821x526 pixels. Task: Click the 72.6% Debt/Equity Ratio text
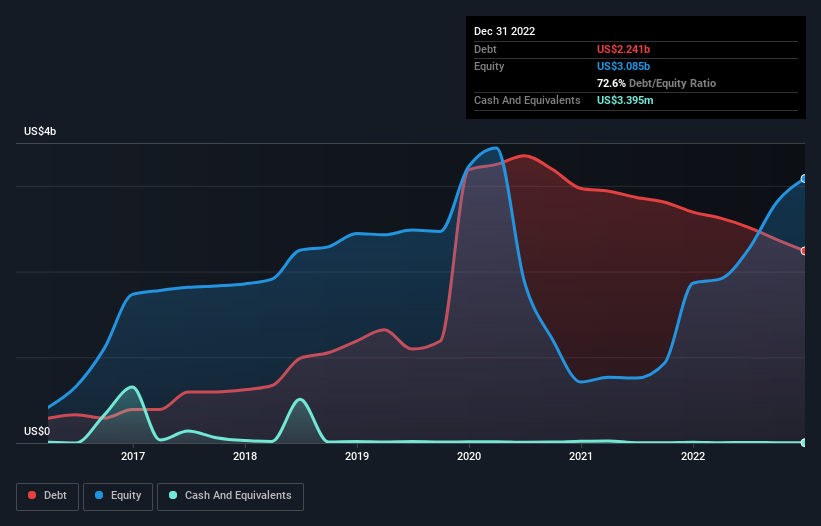tap(657, 83)
